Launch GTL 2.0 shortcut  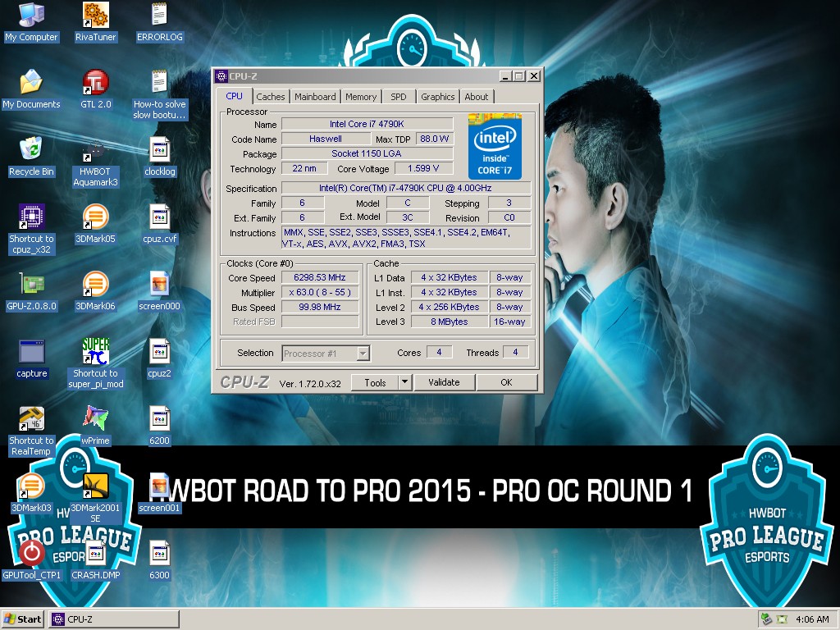95,89
